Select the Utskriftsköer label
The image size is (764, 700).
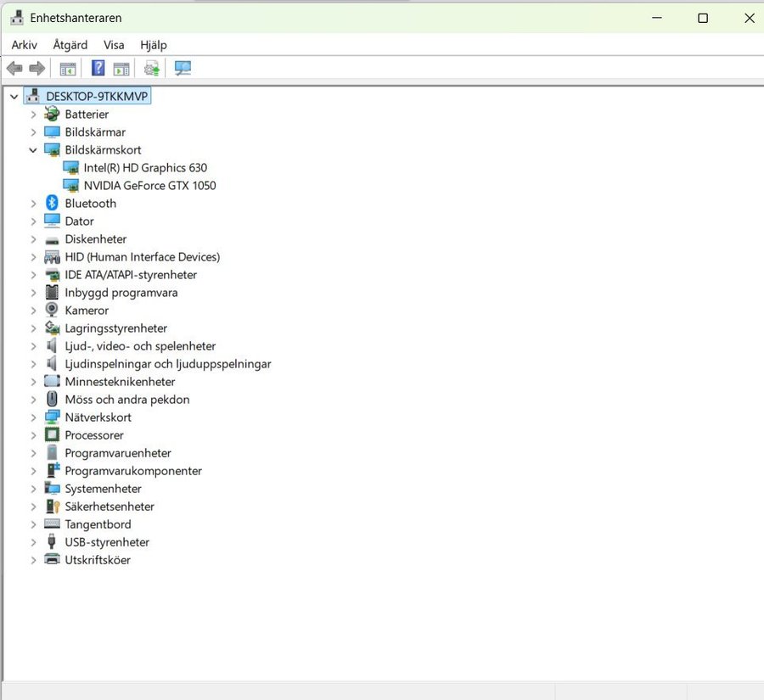point(98,560)
